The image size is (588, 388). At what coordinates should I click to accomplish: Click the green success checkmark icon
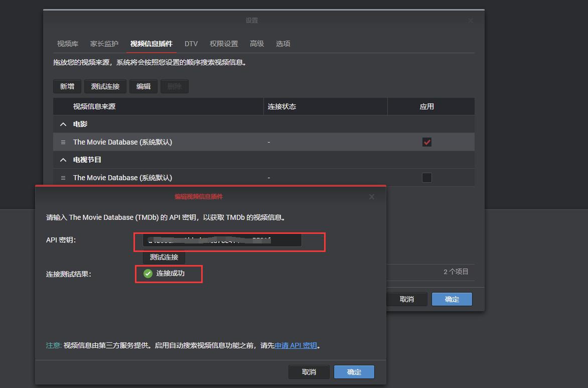[x=147, y=274]
